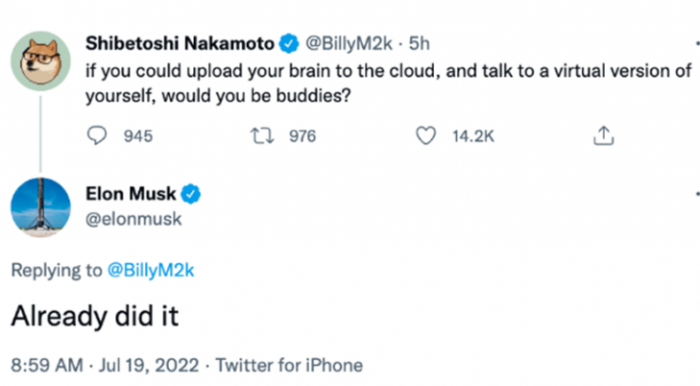Open more options on Elon Musk's tweet

[697, 194]
